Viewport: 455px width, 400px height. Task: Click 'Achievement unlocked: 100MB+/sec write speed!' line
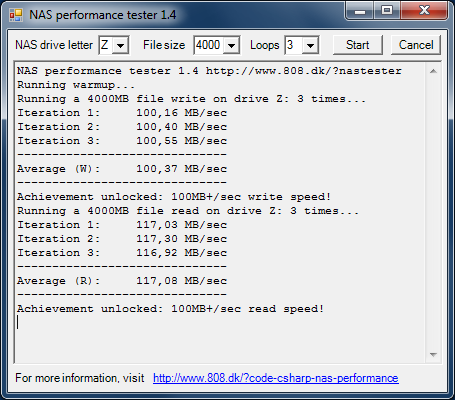pyautogui.click(x=174, y=197)
